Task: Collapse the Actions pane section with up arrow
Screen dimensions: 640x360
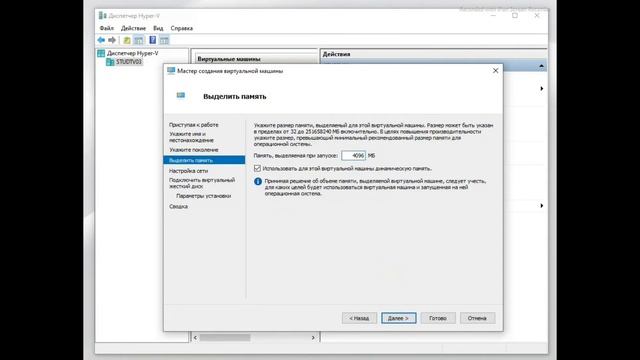Action: (541, 66)
